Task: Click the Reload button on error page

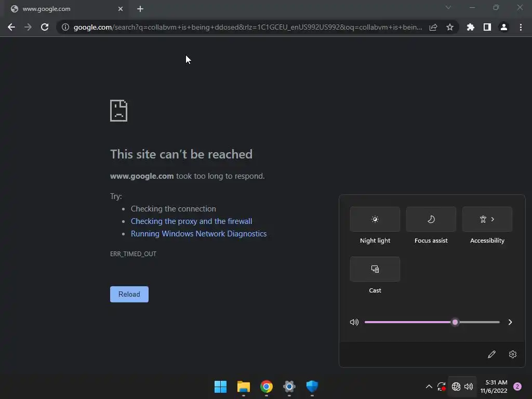Action: point(129,294)
